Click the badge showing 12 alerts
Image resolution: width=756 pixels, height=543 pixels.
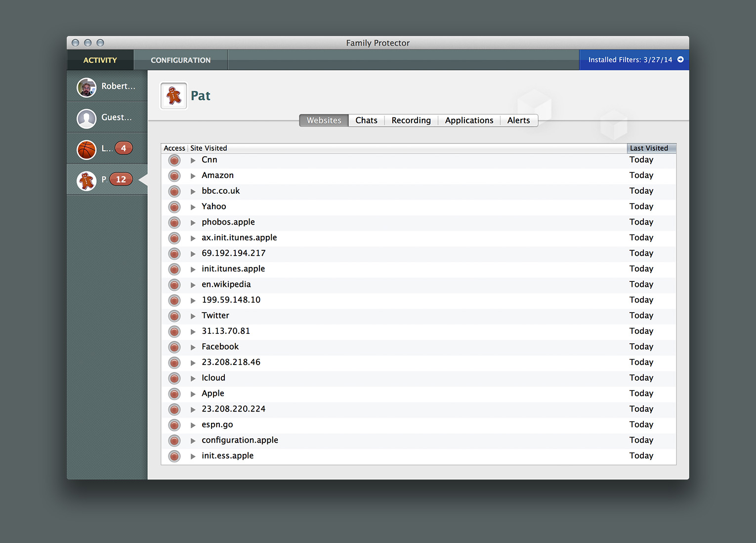tap(121, 179)
